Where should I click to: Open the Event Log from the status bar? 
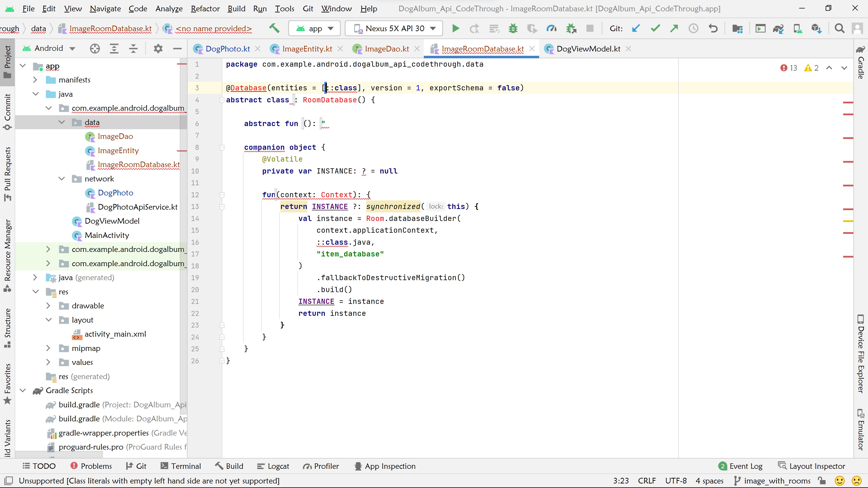[x=745, y=466]
